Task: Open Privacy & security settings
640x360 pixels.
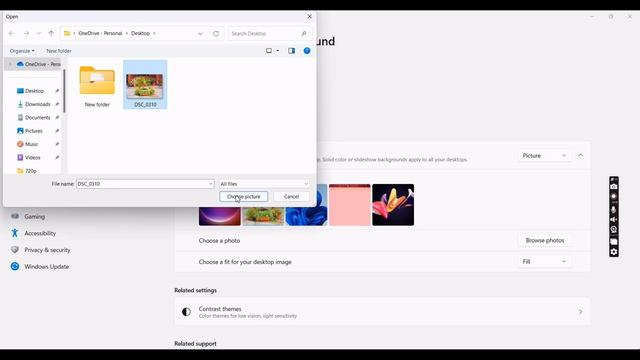Action: [47, 250]
